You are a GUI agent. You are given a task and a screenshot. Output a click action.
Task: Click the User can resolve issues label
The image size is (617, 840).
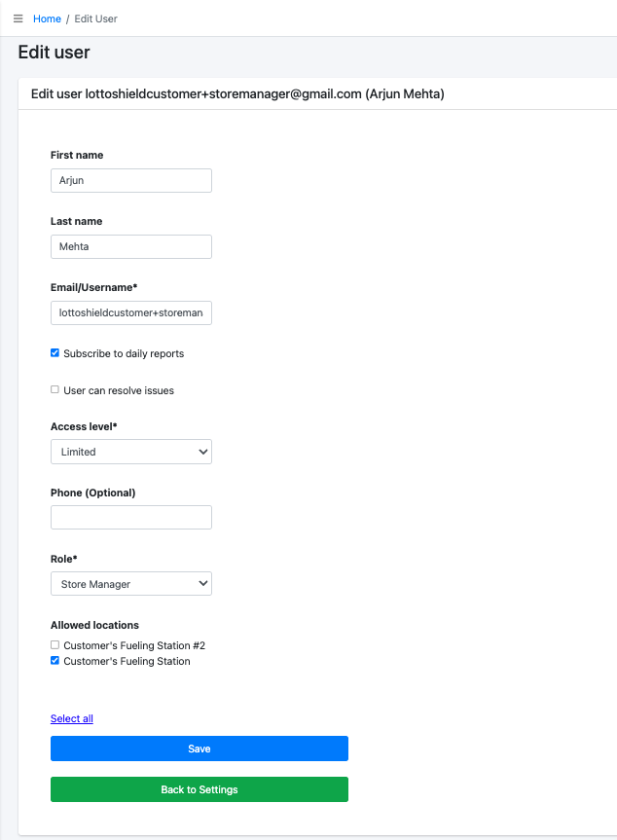pyautogui.click(x=119, y=390)
